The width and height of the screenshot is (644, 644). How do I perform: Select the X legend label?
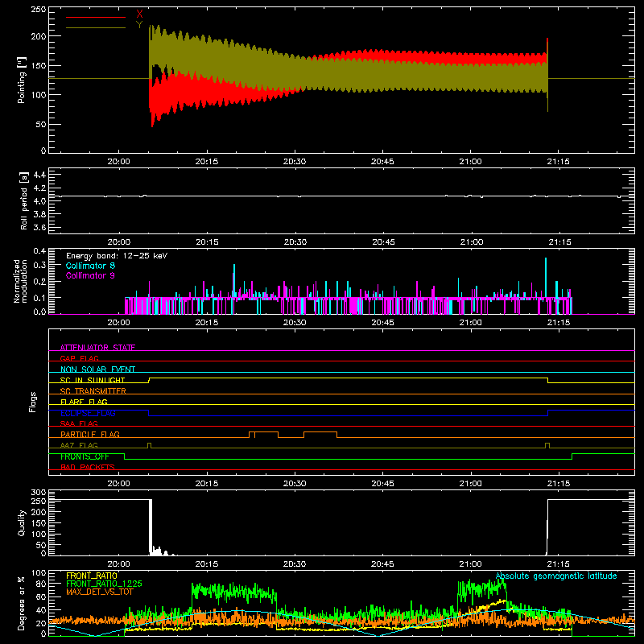139,14
